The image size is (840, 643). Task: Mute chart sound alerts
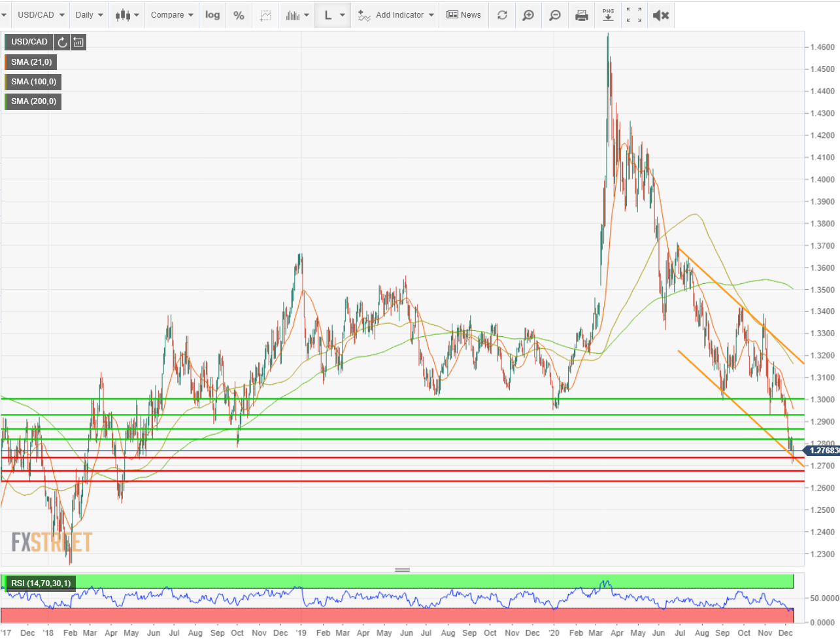[x=660, y=14]
